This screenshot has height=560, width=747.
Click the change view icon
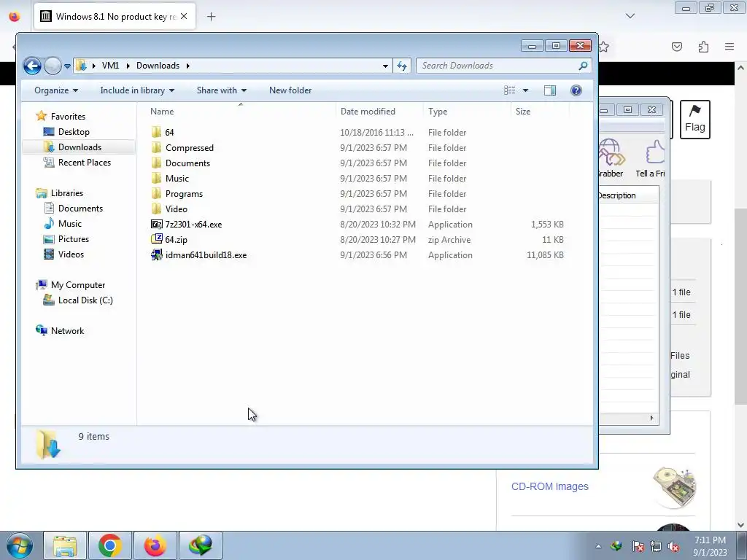tap(510, 90)
